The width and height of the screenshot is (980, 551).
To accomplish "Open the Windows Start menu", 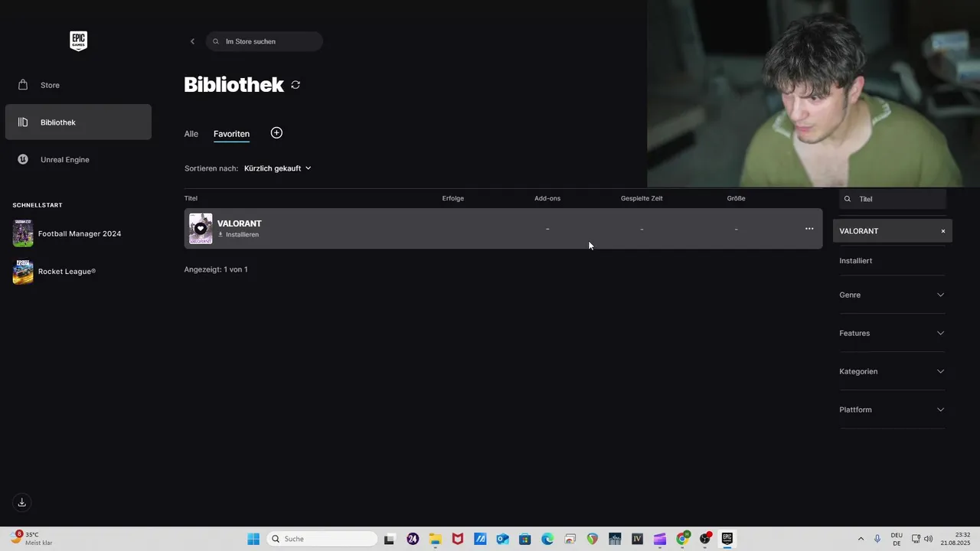I will [253, 539].
